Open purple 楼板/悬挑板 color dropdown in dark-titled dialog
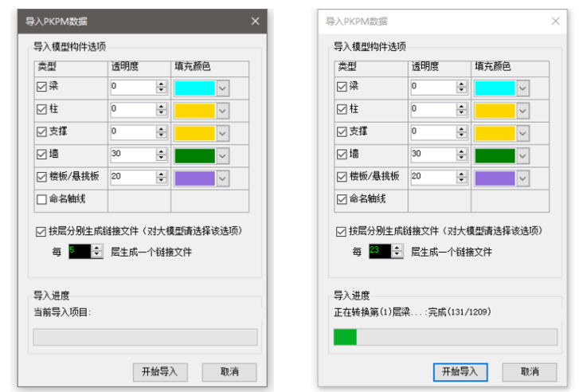The image size is (579, 392). tap(223, 178)
